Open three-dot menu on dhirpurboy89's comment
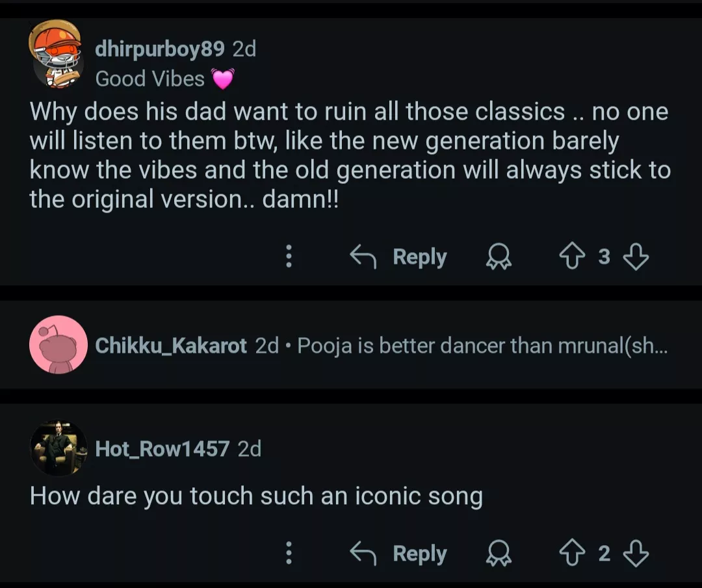Viewport: 702px width, 588px height. coord(289,257)
